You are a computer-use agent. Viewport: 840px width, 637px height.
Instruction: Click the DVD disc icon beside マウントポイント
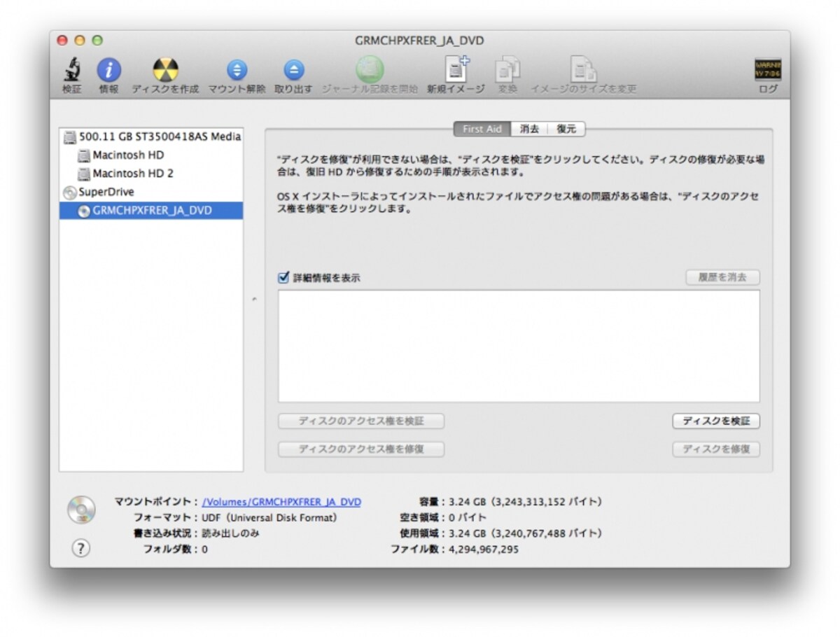81,510
